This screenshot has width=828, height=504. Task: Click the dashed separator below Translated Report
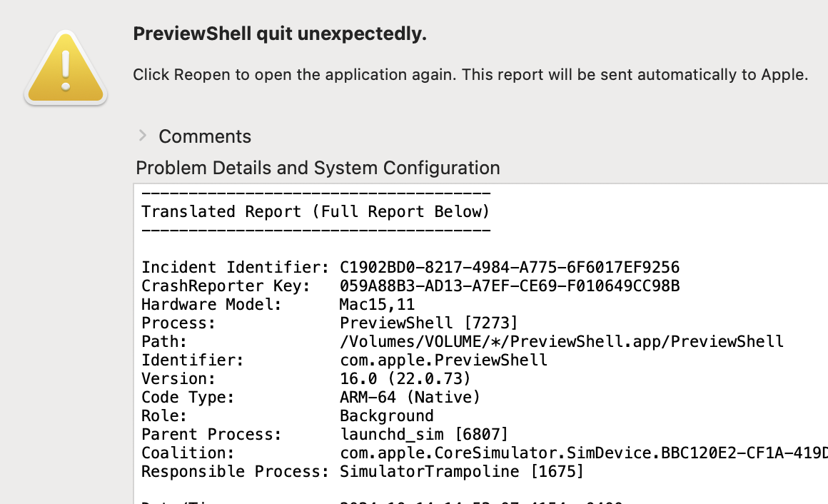(315, 231)
